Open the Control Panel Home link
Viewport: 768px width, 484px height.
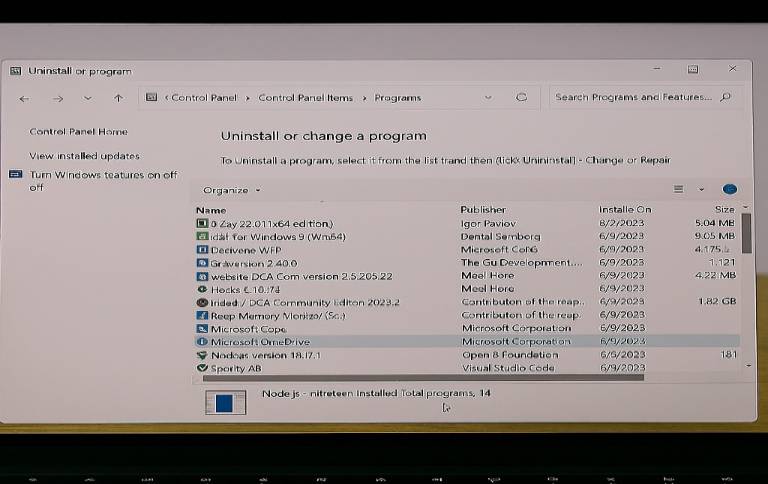(78, 132)
